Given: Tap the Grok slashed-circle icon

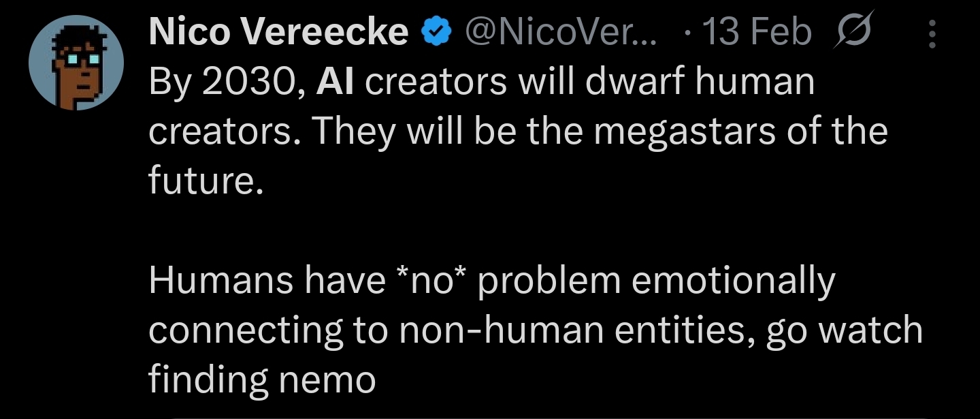Looking at the screenshot, I should click(x=852, y=32).
